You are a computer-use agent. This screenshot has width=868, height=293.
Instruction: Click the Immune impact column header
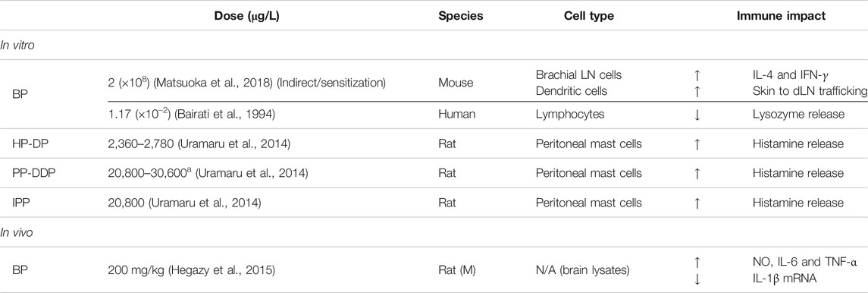pyautogui.click(x=781, y=16)
